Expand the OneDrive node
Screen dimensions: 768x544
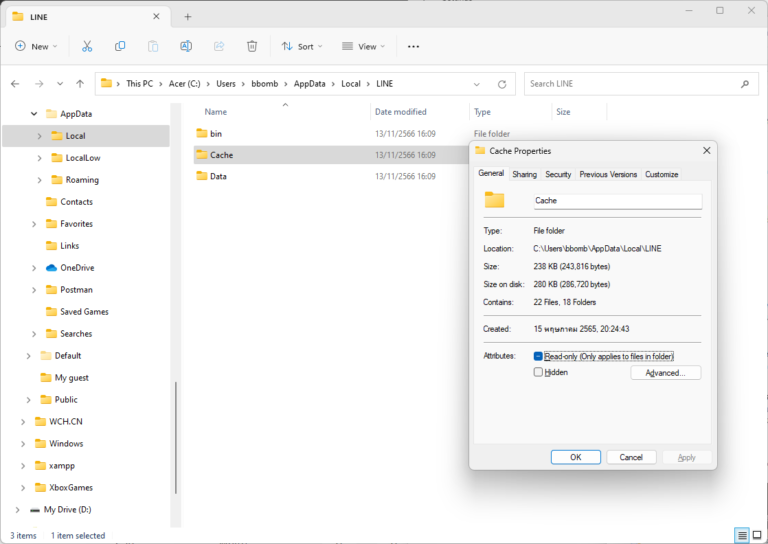click(34, 268)
